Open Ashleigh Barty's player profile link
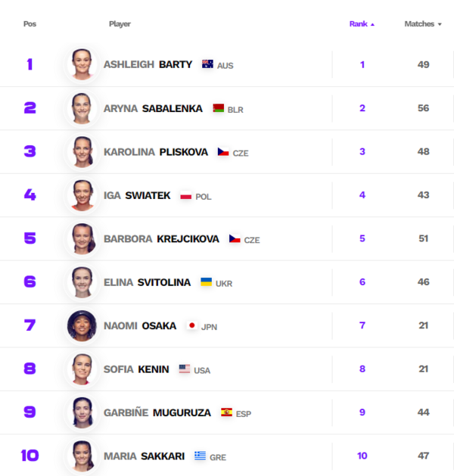454x476 pixels. point(148,65)
